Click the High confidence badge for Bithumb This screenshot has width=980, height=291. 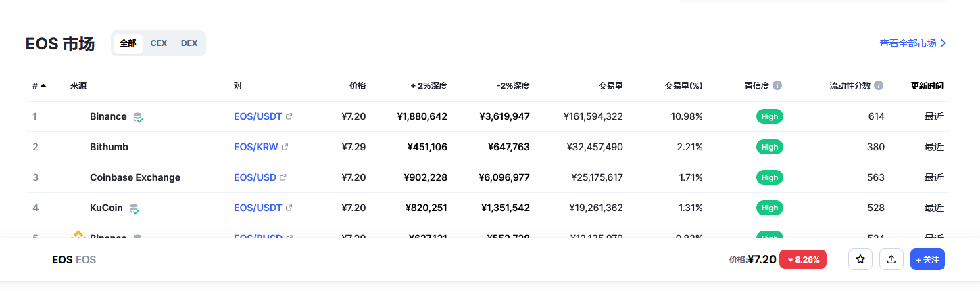pyautogui.click(x=769, y=147)
